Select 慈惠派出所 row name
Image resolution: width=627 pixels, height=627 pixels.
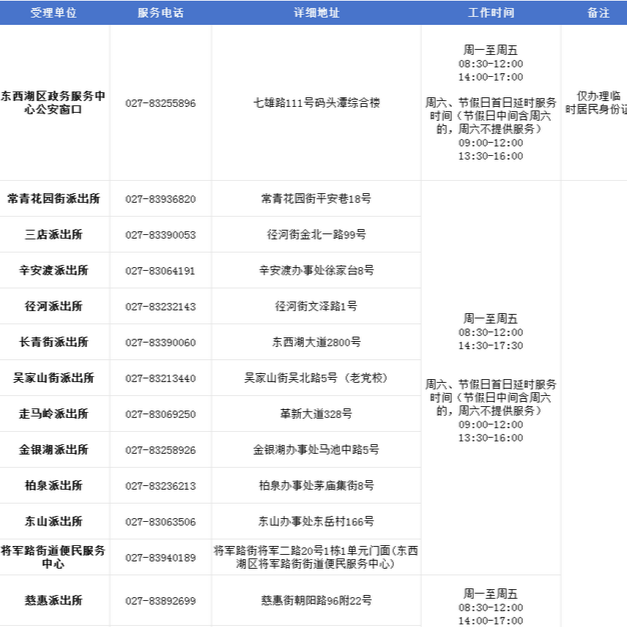tap(54, 600)
